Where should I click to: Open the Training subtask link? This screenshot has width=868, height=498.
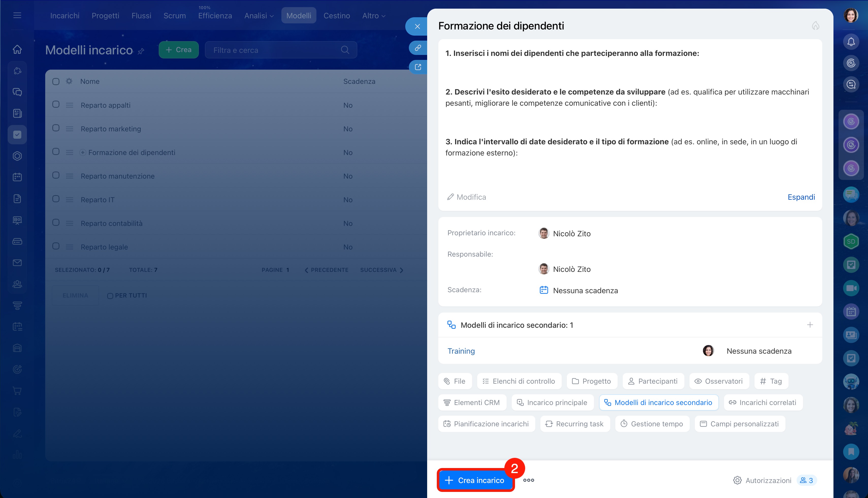(x=461, y=351)
